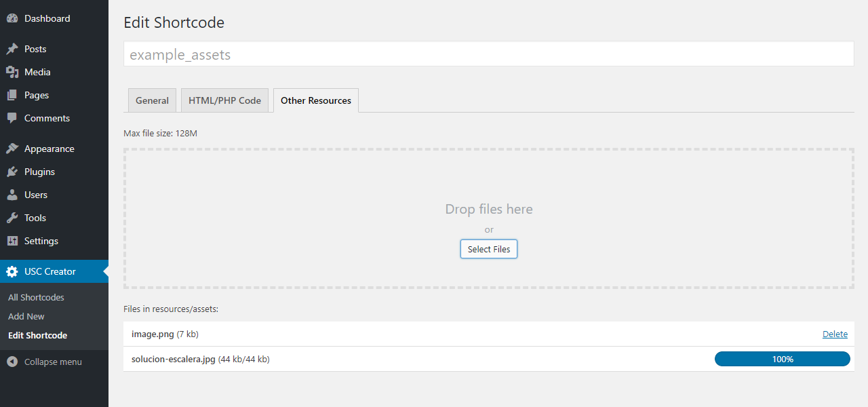Go to the Posts menu

click(x=54, y=49)
